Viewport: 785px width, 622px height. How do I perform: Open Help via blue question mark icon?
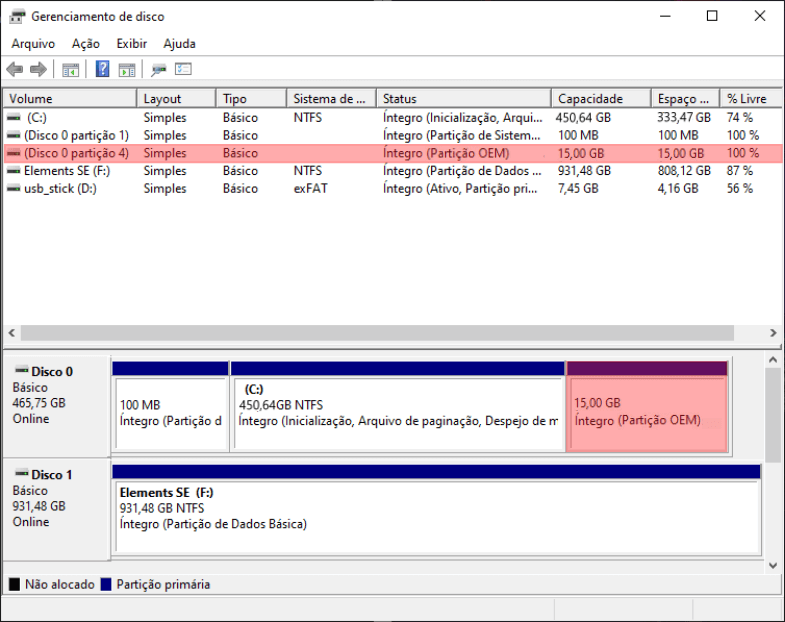(102, 69)
